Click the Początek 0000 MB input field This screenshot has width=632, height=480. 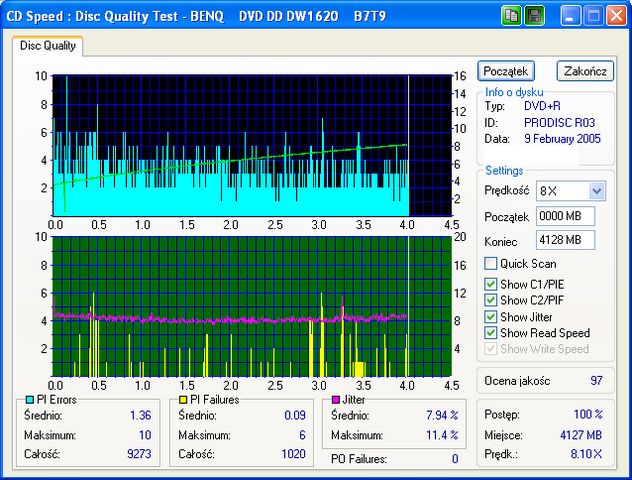[565, 216]
